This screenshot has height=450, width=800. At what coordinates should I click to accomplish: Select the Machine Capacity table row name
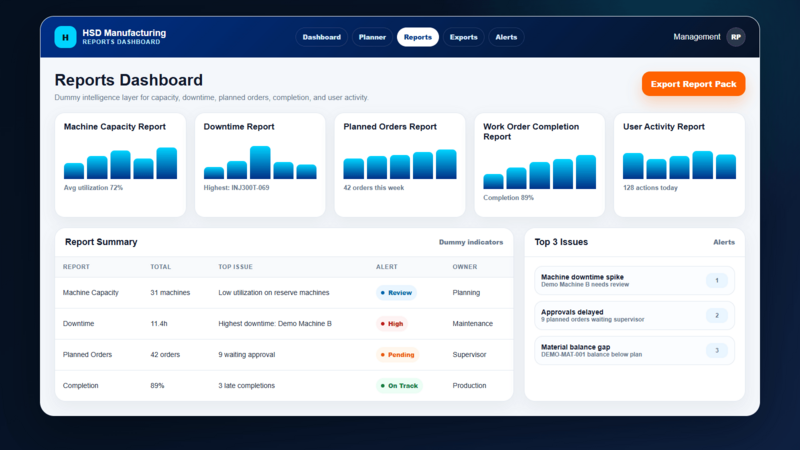tap(91, 293)
